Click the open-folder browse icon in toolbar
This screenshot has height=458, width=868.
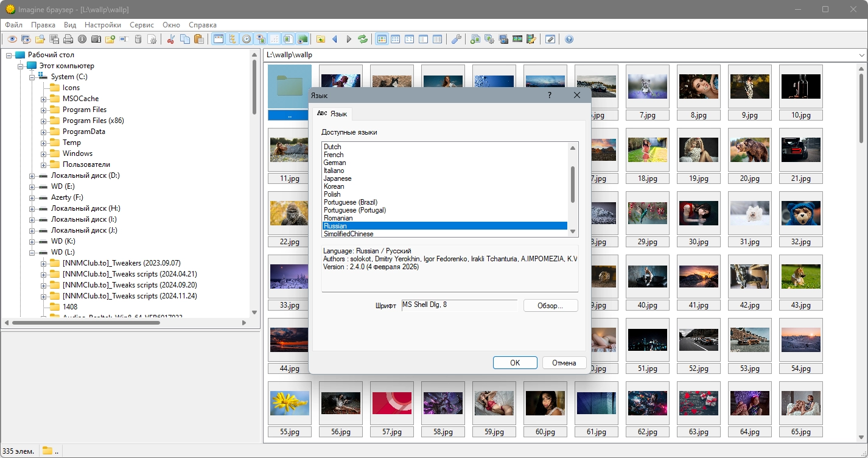pos(40,39)
